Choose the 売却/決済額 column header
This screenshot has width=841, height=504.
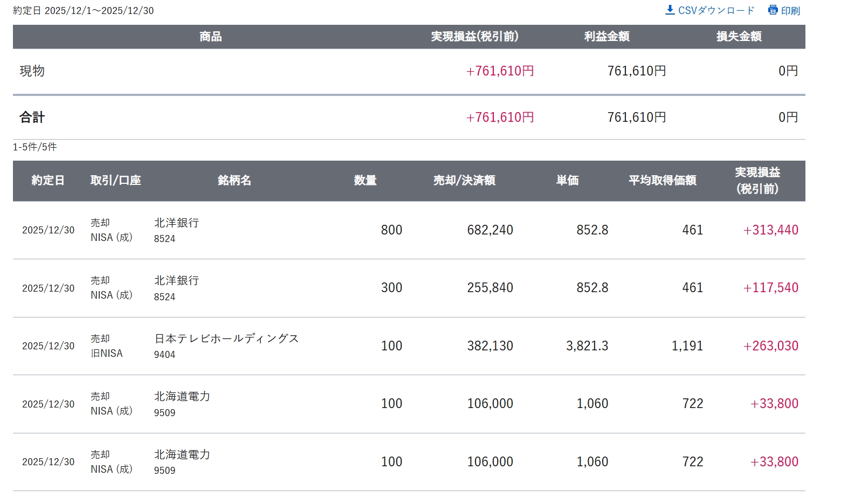[464, 181]
